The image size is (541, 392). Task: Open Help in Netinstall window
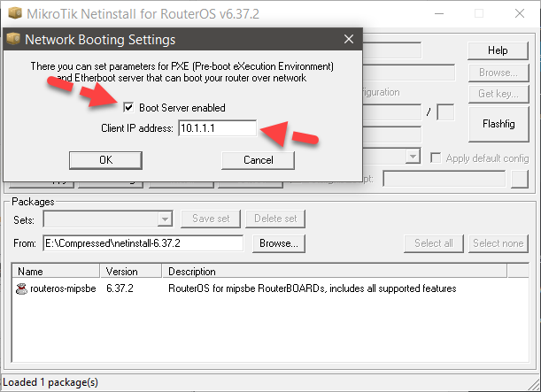[498, 50]
